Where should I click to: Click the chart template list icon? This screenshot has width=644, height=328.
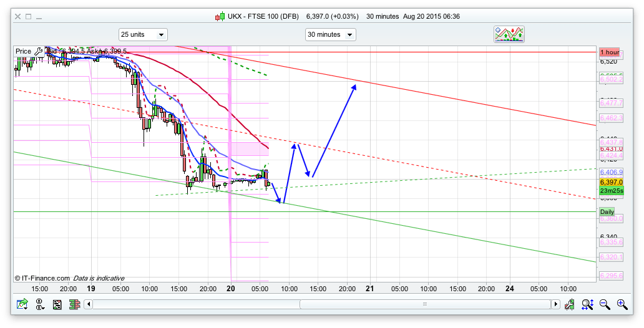[x=57, y=304]
